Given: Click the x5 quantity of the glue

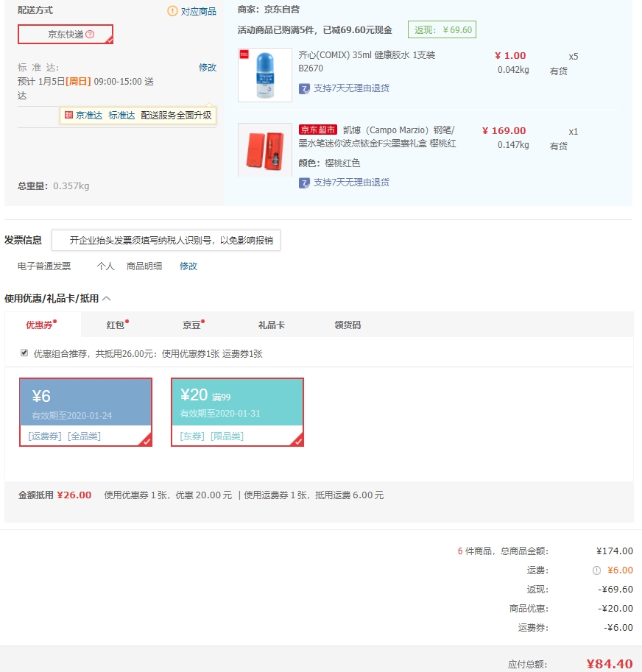Looking at the screenshot, I should (x=574, y=57).
